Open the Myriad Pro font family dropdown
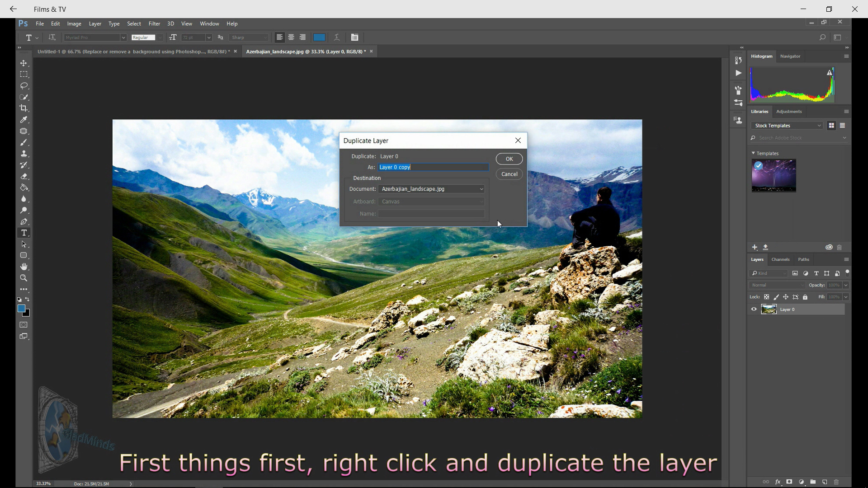The width and height of the screenshot is (868, 488). coord(123,38)
